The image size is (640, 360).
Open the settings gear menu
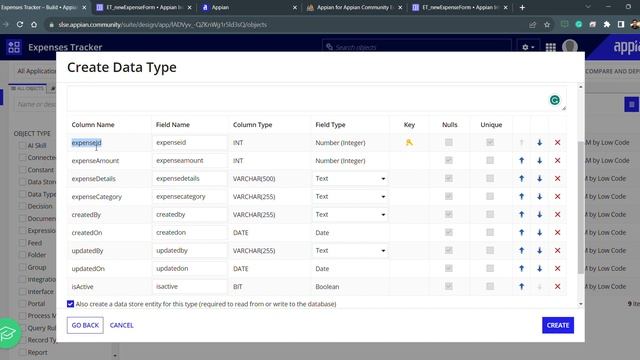click(528, 47)
